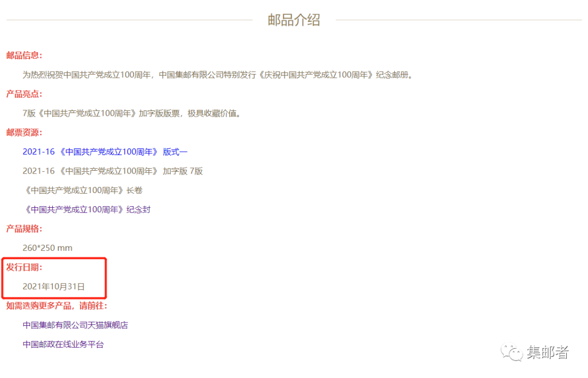The image size is (588, 378).
Task: Open link《中国共产党成立100周年》长卷
Action: pos(83,190)
